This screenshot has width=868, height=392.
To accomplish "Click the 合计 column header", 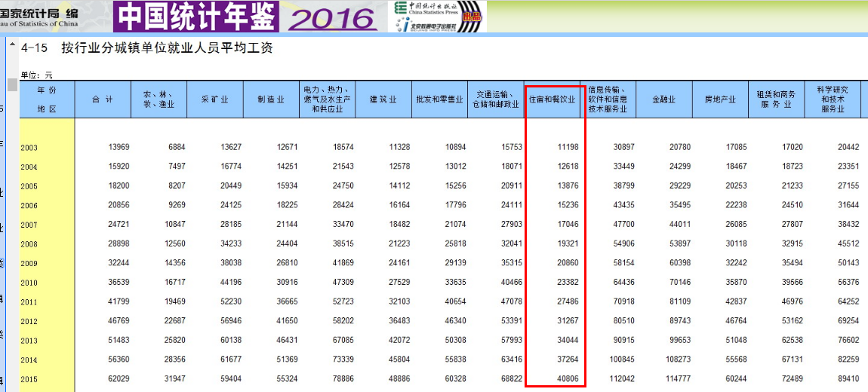I will pos(103,99).
